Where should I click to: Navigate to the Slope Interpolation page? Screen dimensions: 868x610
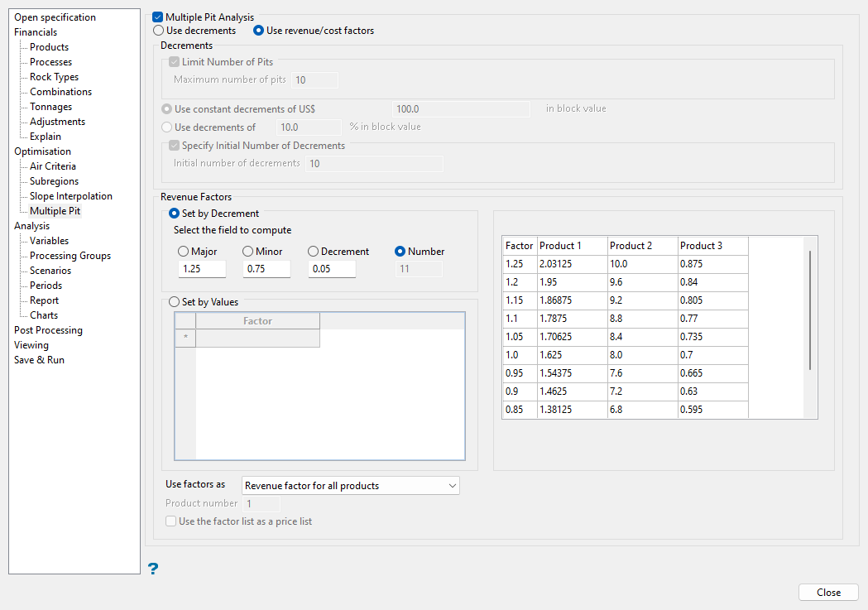(70, 196)
